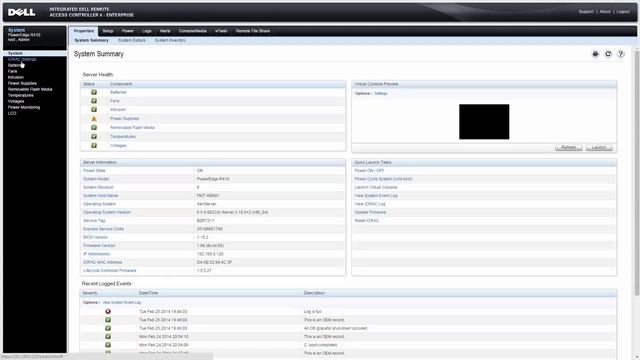Click the refresh page icon

point(608,54)
